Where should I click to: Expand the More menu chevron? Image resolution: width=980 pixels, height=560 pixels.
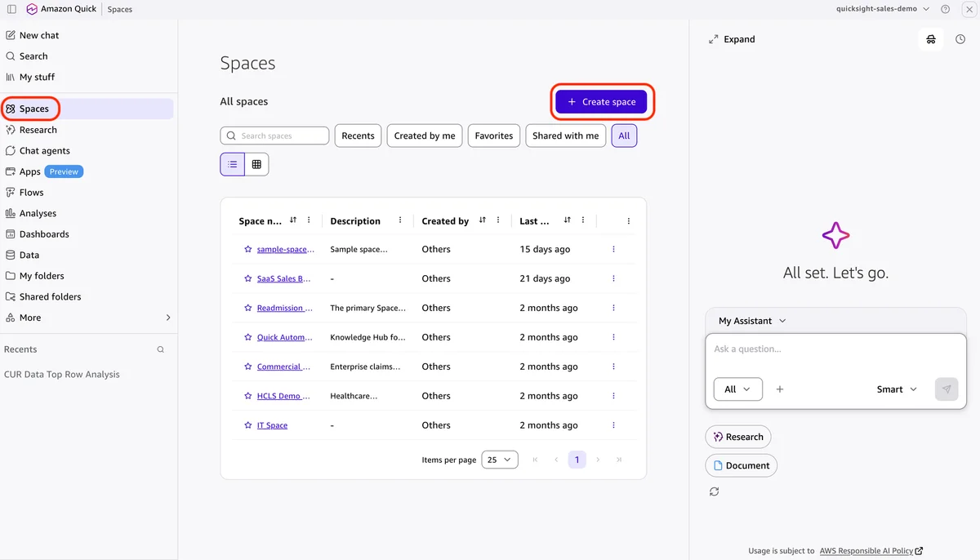point(168,318)
